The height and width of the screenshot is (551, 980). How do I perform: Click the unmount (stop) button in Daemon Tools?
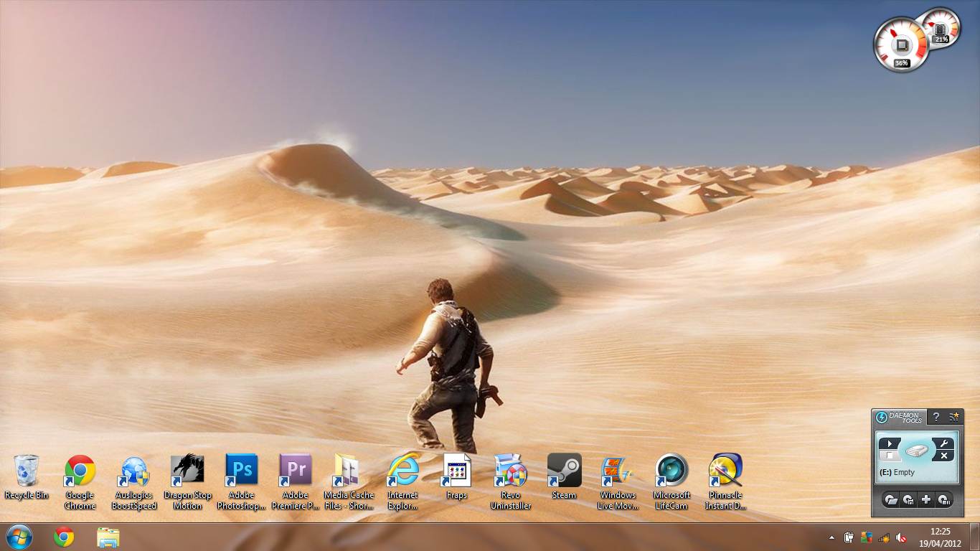click(890, 456)
